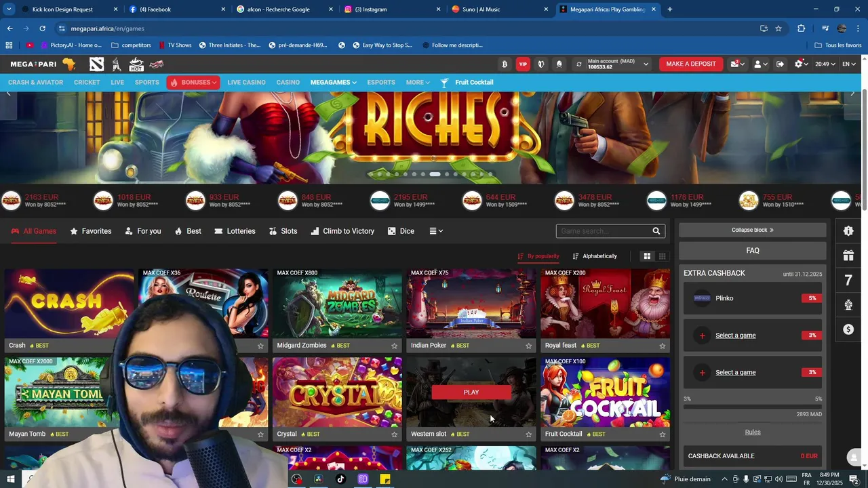This screenshot has width=868, height=488.
Task: Click the info badge icon in right sidebar
Action: [848, 231]
